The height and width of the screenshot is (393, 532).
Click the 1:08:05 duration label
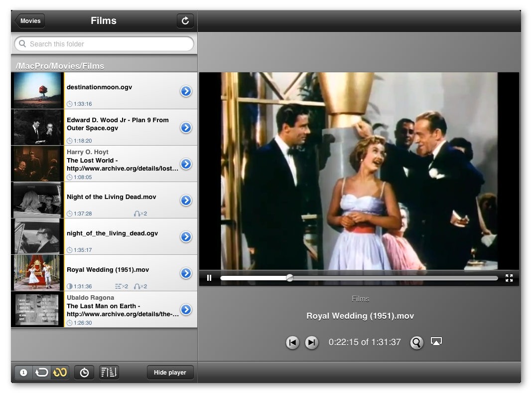(x=83, y=178)
